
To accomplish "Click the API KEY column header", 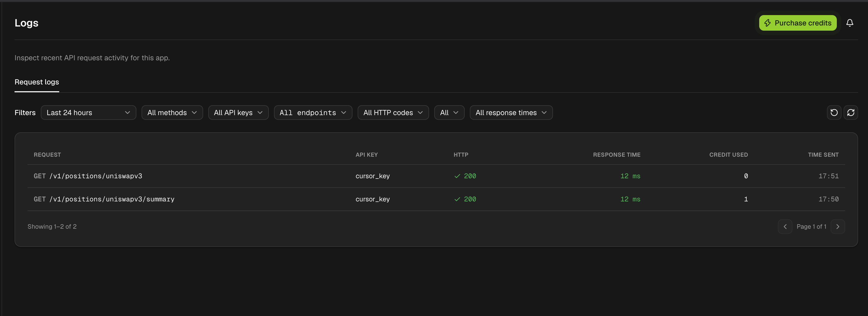I will point(367,155).
